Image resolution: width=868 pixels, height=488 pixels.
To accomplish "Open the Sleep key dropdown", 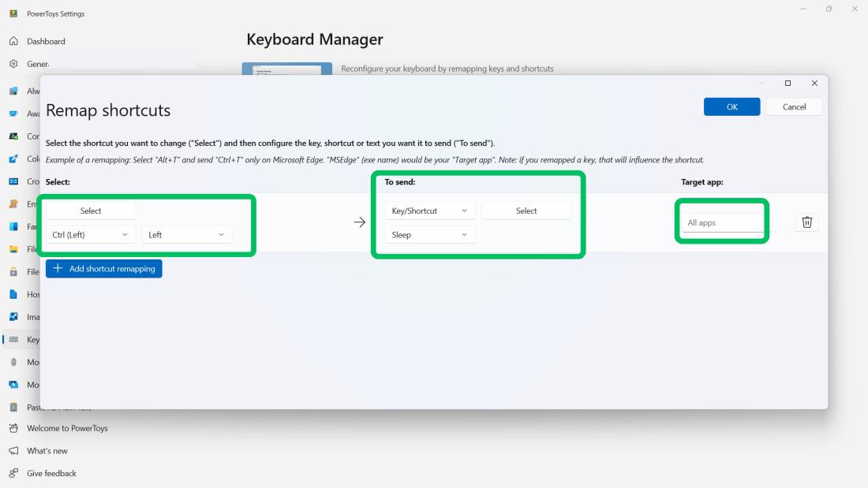I will [430, 235].
